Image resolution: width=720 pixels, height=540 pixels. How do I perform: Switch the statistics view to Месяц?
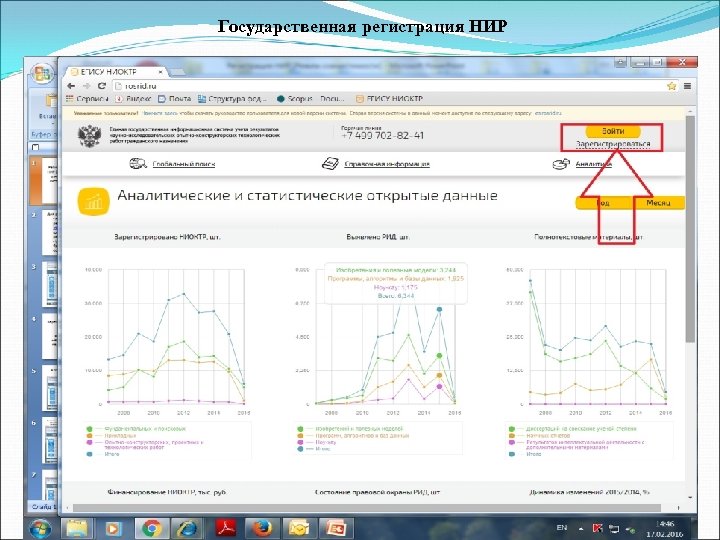(x=658, y=203)
